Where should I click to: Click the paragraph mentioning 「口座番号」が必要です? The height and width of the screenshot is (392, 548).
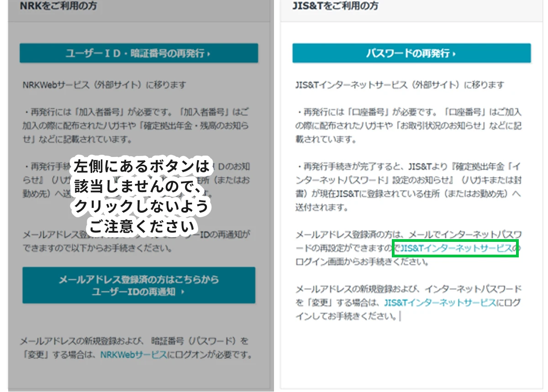409,125
